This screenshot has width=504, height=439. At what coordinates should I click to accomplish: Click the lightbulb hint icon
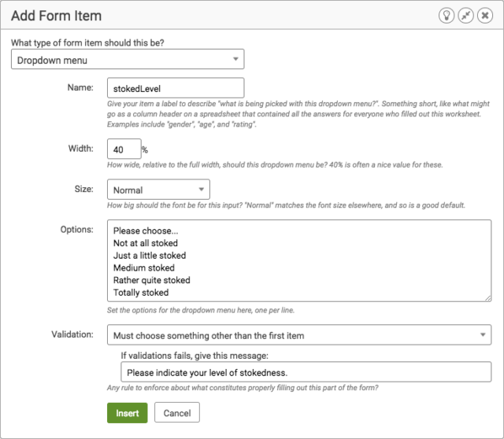pos(447,16)
